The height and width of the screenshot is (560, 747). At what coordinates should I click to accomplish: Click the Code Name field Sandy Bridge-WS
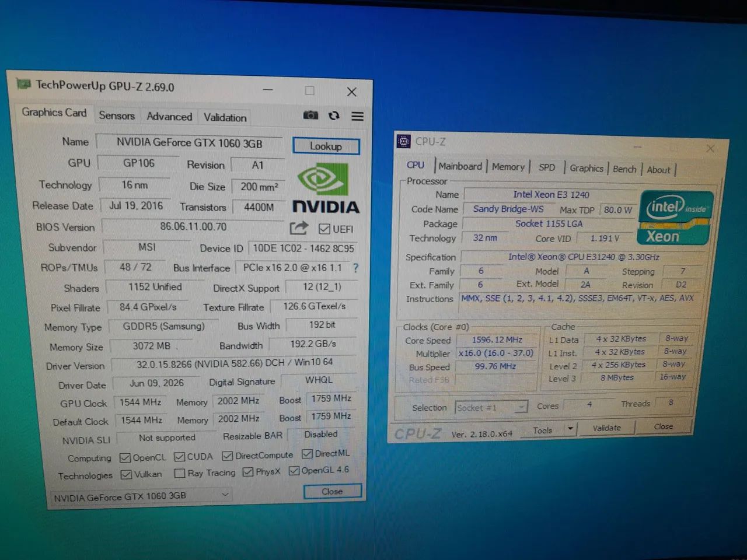[x=508, y=209]
